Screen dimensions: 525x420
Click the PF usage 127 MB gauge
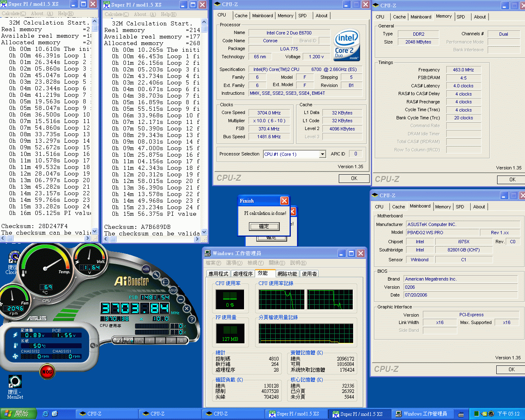tap(230, 333)
